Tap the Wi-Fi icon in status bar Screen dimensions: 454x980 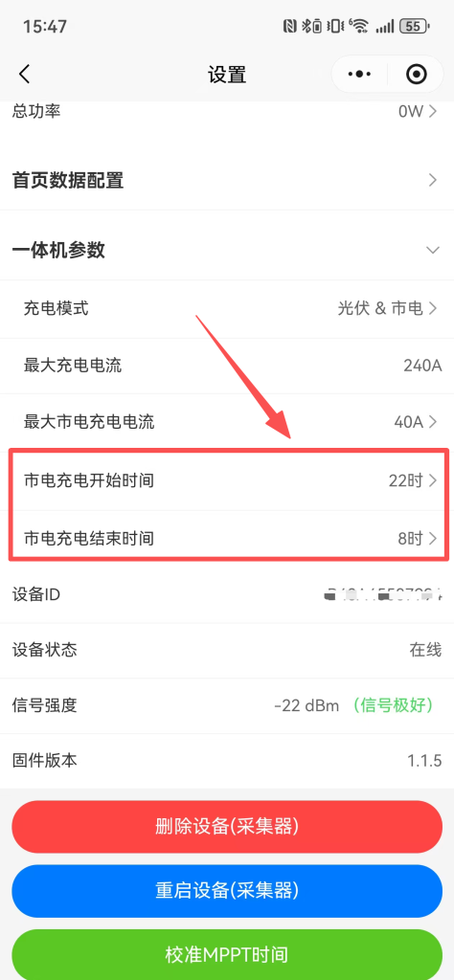tap(359, 26)
